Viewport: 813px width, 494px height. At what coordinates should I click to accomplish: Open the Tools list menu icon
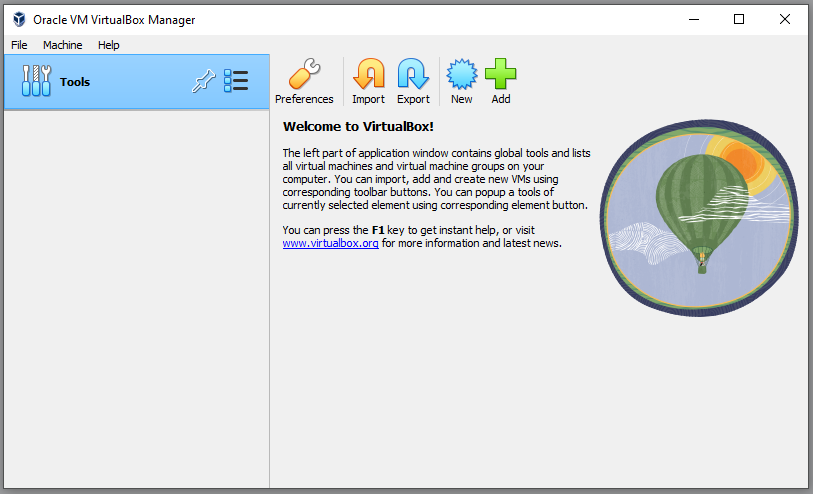[x=236, y=82]
